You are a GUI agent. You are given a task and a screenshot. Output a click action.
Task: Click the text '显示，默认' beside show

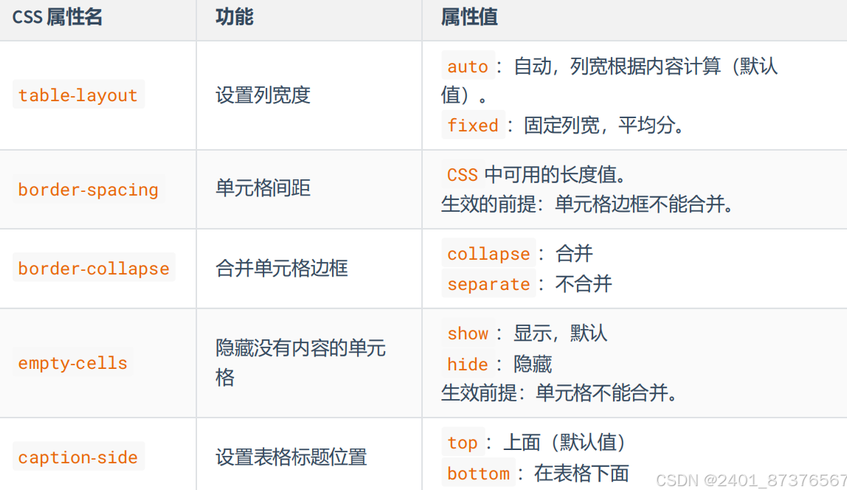point(560,333)
